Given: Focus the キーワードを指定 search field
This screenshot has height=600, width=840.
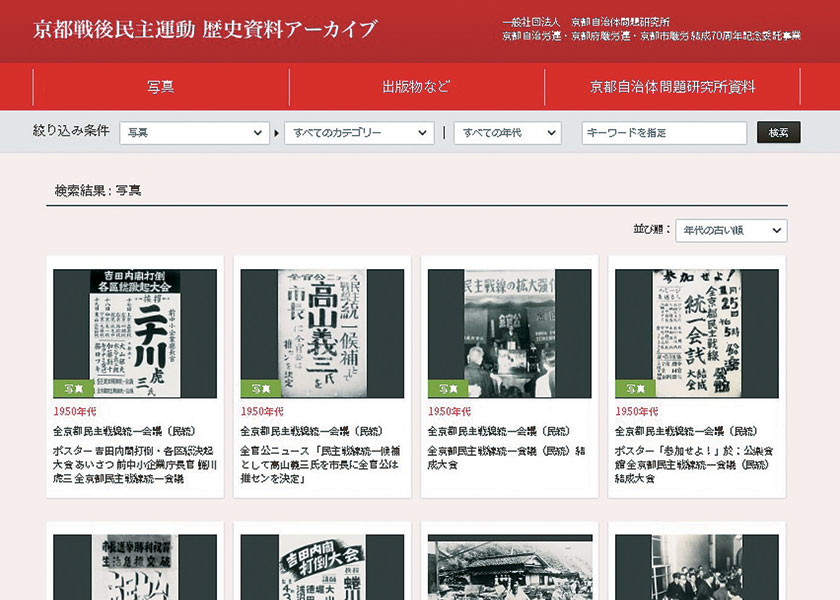Looking at the screenshot, I should [x=664, y=133].
